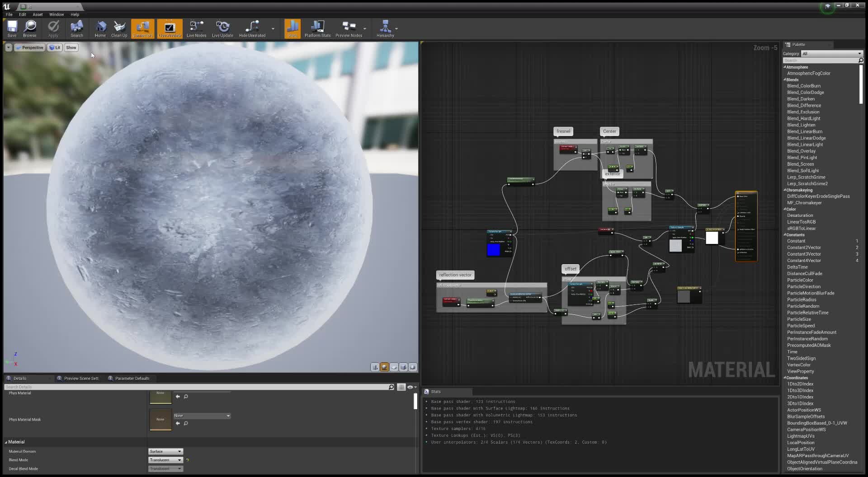Click the Platform Stats icon
This screenshot has height=477, width=868.
[x=317, y=28]
